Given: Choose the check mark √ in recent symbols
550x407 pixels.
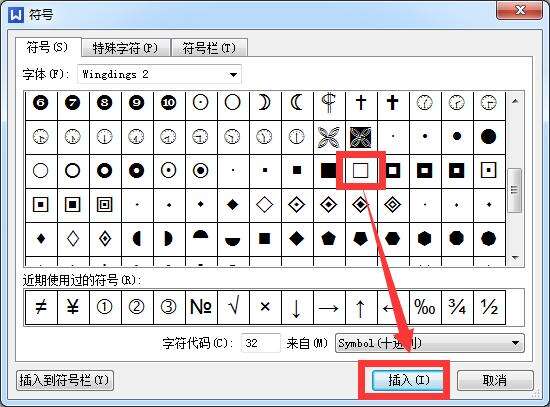Looking at the screenshot, I should click(233, 307).
